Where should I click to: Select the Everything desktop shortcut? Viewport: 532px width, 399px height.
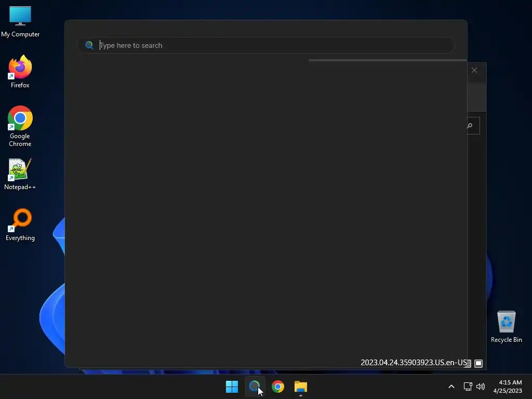point(20,225)
